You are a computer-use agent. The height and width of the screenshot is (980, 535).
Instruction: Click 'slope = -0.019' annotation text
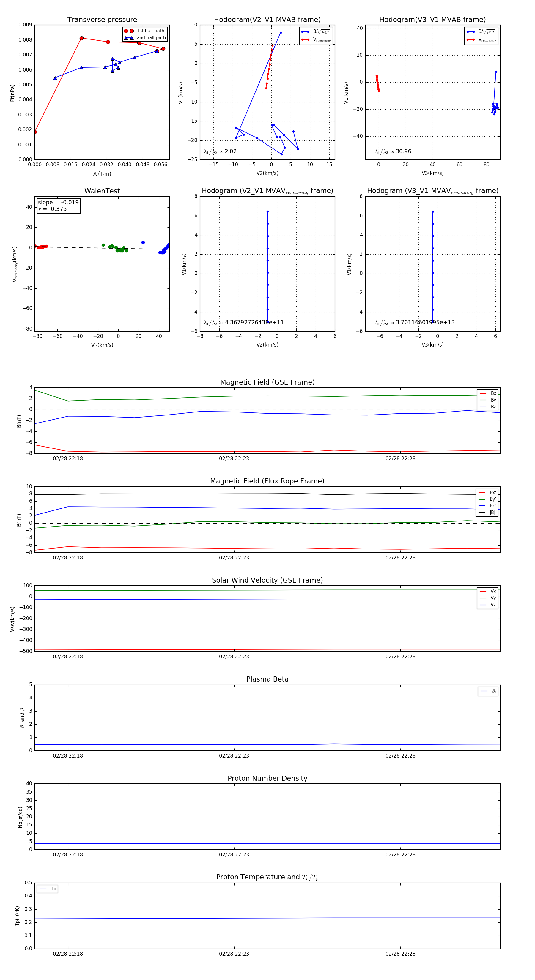pos(58,203)
